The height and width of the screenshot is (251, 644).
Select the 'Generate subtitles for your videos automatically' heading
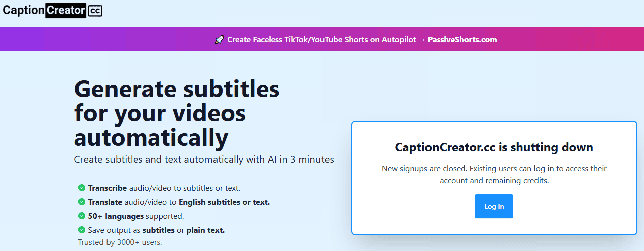[177, 113]
